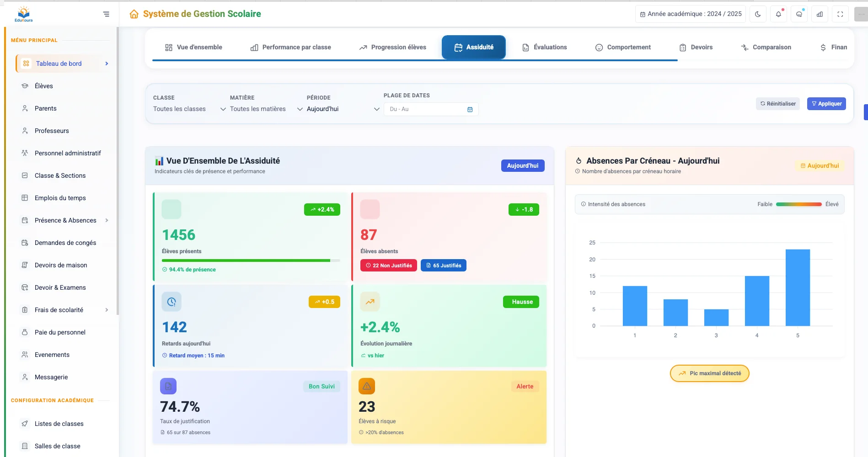The image size is (868, 457).
Task: Click the Appliquer button
Action: [x=826, y=104]
